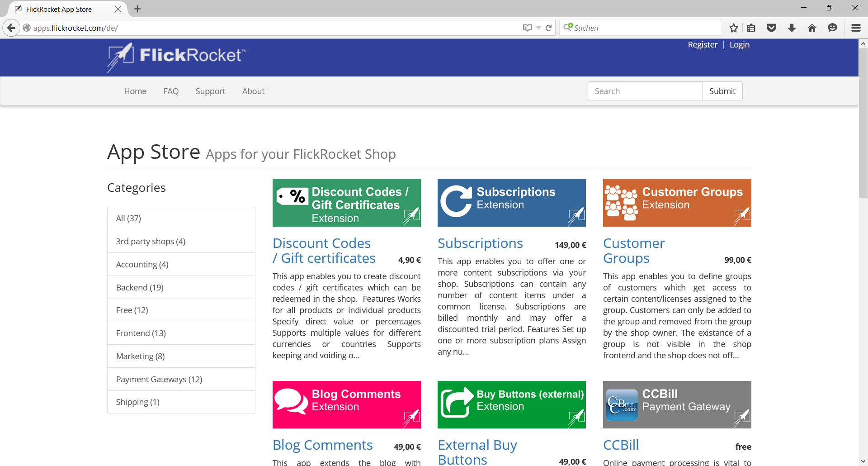Open the Subscriptions Extension banner
The image size is (868, 466).
[511, 203]
